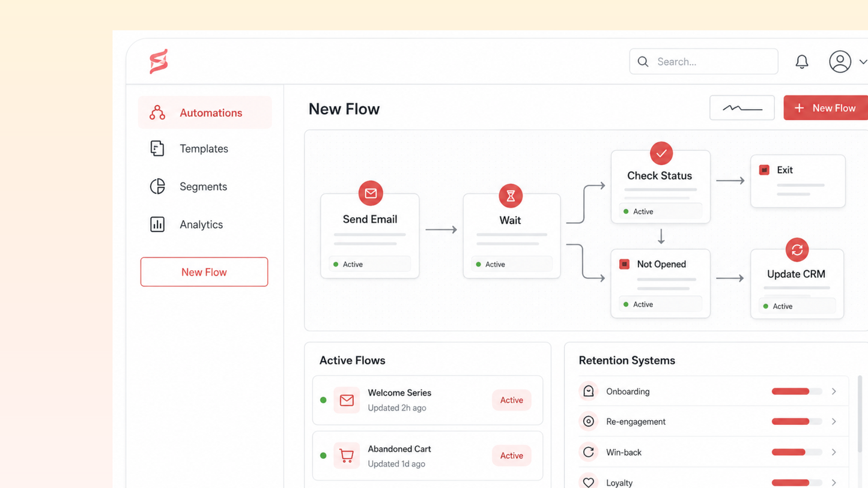868x488 pixels.
Task: Expand the Re-engagement row chevron
Action: tap(834, 421)
